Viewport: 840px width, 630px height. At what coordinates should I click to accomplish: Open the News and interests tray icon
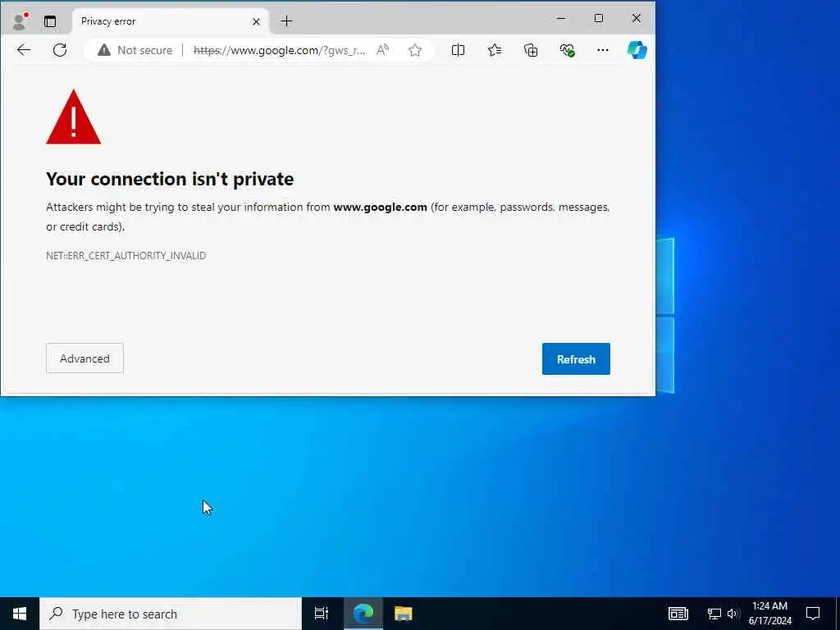[678, 614]
